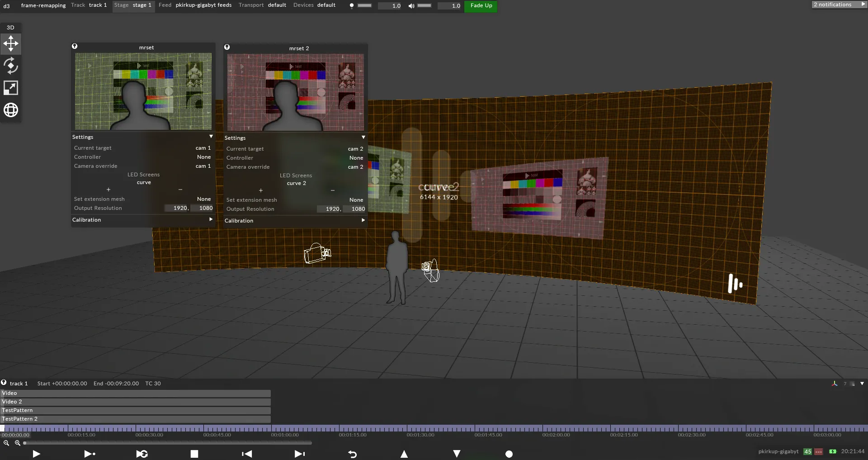868x460 pixels.
Task: Open the notifications dropdown at top right
Action: (x=839, y=4)
